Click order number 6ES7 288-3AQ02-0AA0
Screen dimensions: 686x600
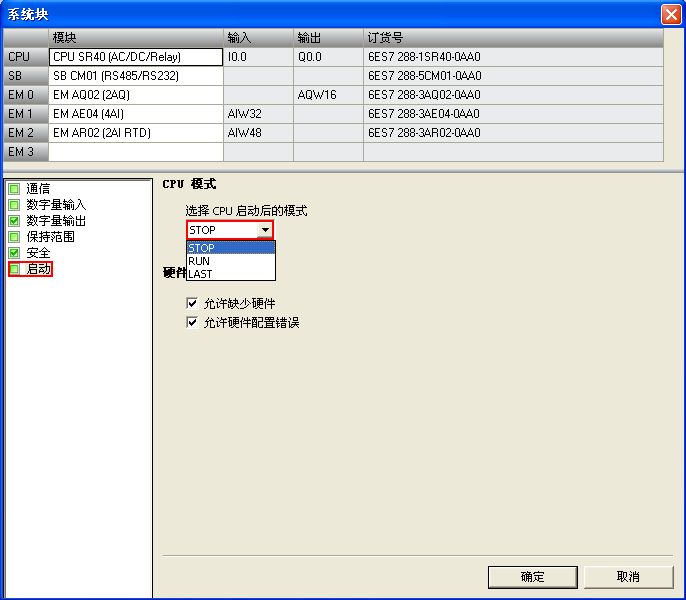513,95
